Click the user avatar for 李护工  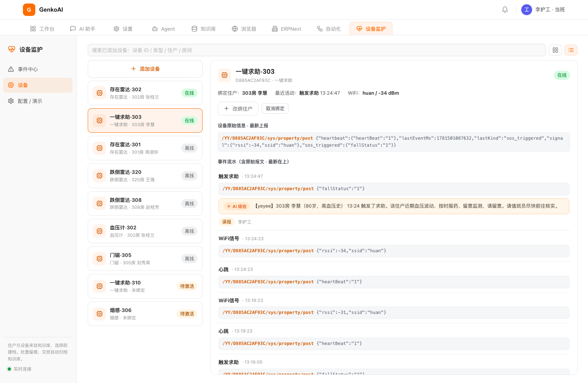[x=527, y=10]
